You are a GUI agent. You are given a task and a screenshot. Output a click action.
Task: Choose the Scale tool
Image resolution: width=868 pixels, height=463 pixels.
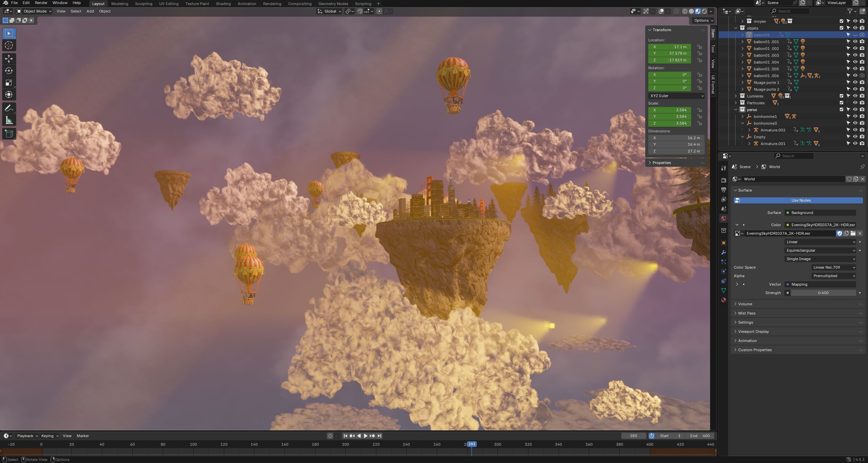[x=9, y=83]
